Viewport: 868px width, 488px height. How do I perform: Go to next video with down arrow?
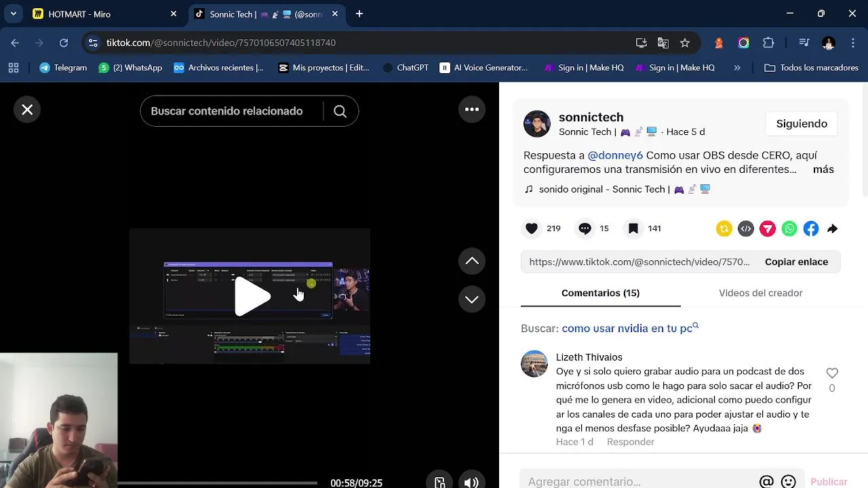[472, 299]
